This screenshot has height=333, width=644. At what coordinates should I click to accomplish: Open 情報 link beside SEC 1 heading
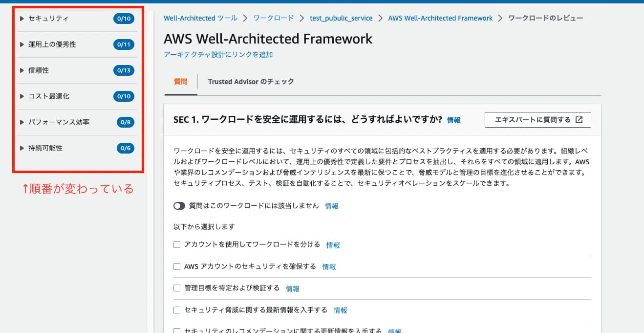point(454,120)
